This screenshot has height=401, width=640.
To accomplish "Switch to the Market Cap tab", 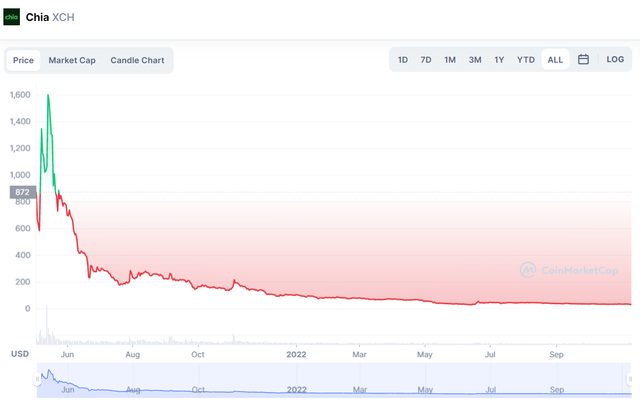I will (x=72, y=60).
